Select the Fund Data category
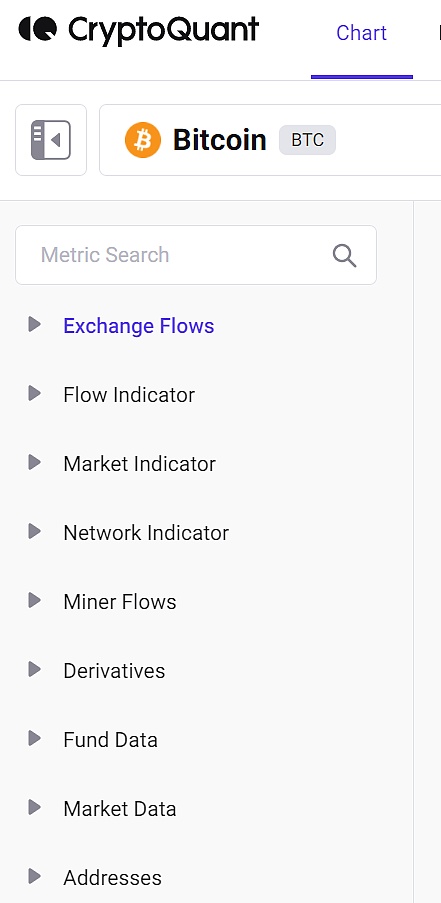 pos(111,740)
